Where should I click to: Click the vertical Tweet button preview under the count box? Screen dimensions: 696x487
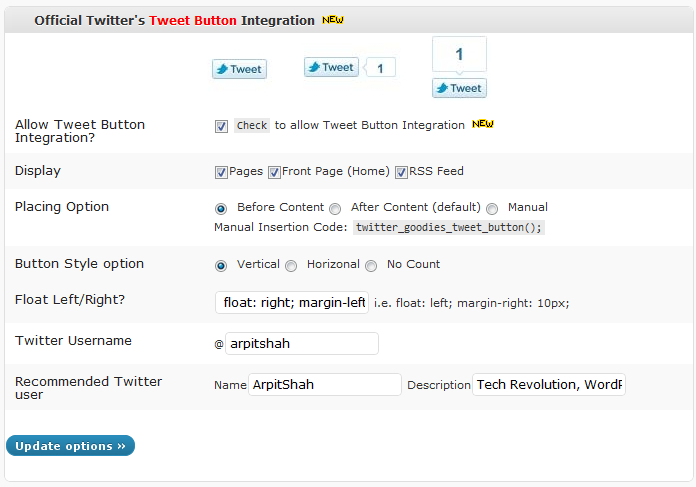click(459, 88)
